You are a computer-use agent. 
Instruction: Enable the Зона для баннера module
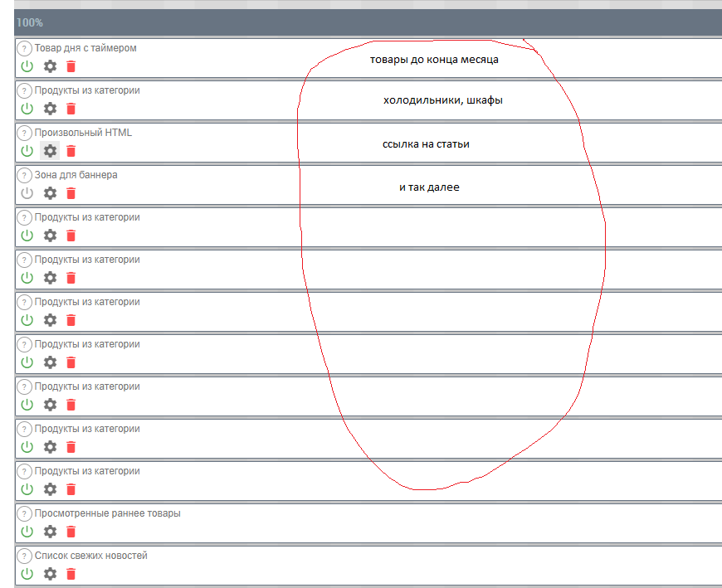click(27, 193)
